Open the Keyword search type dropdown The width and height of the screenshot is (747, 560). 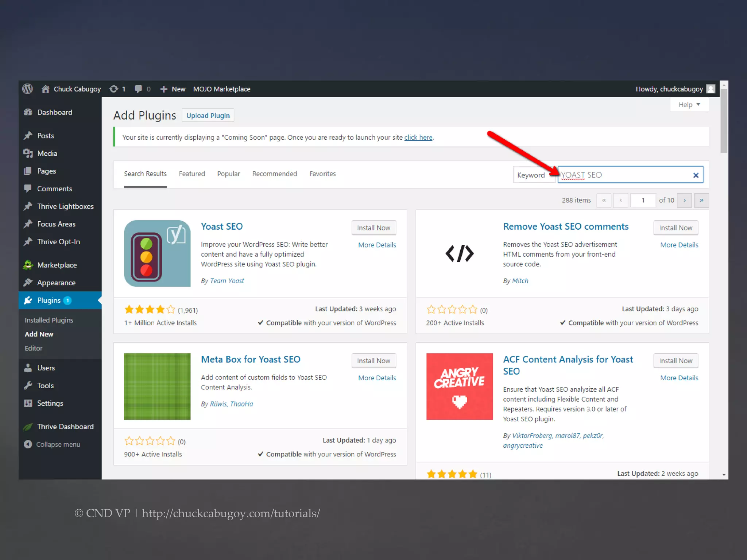coord(534,175)
